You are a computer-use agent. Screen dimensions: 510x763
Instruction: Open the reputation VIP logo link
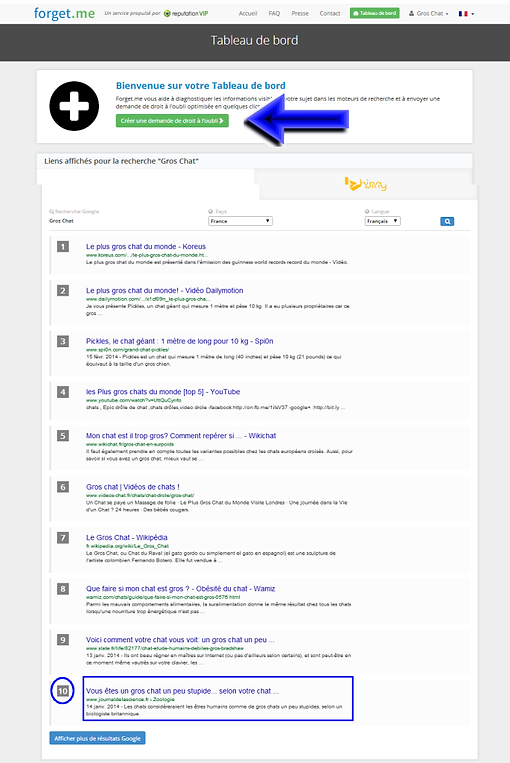tap(186, 14)
